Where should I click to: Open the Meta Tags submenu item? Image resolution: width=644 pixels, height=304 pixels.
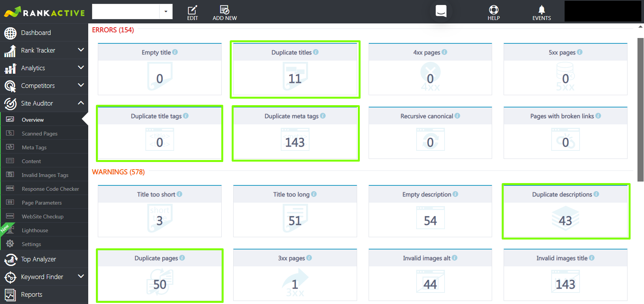pos(44,147)
